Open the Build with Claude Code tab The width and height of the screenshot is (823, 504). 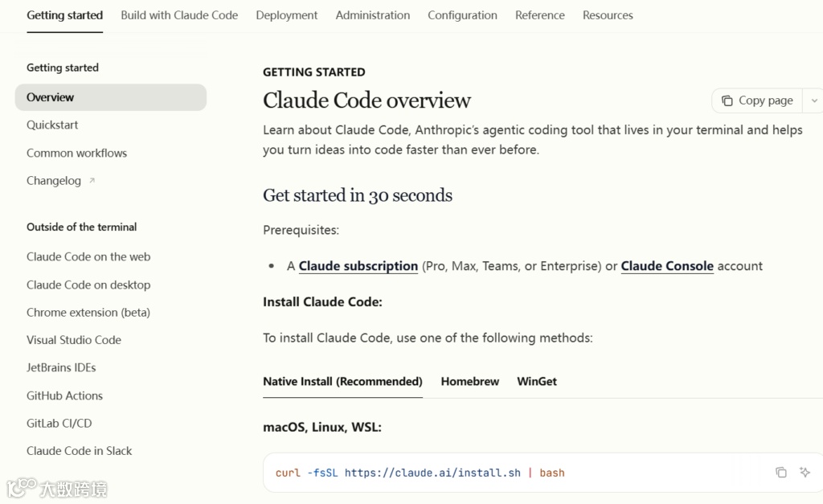click(x=179, y=15)
